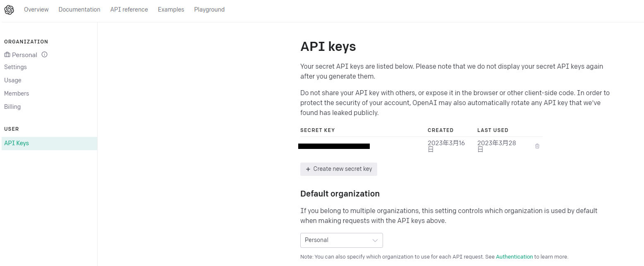Screen dimensions: 644x266
Task: Go to Billing settings
Action: coord(12,106)
